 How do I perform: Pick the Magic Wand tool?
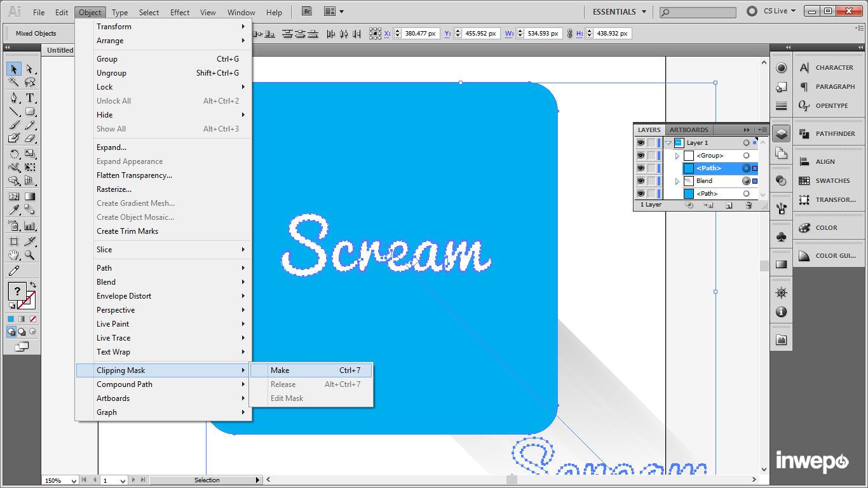point(13,83)
